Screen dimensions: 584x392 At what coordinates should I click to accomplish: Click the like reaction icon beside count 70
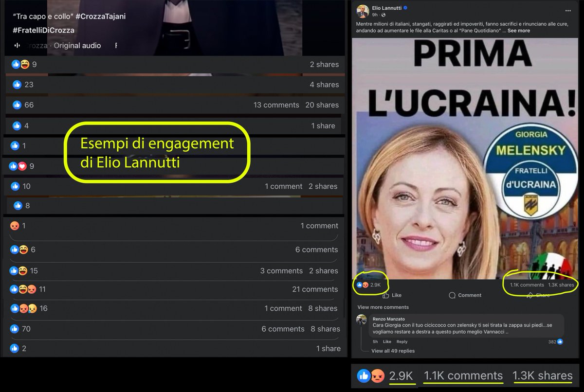coord(14,329)
